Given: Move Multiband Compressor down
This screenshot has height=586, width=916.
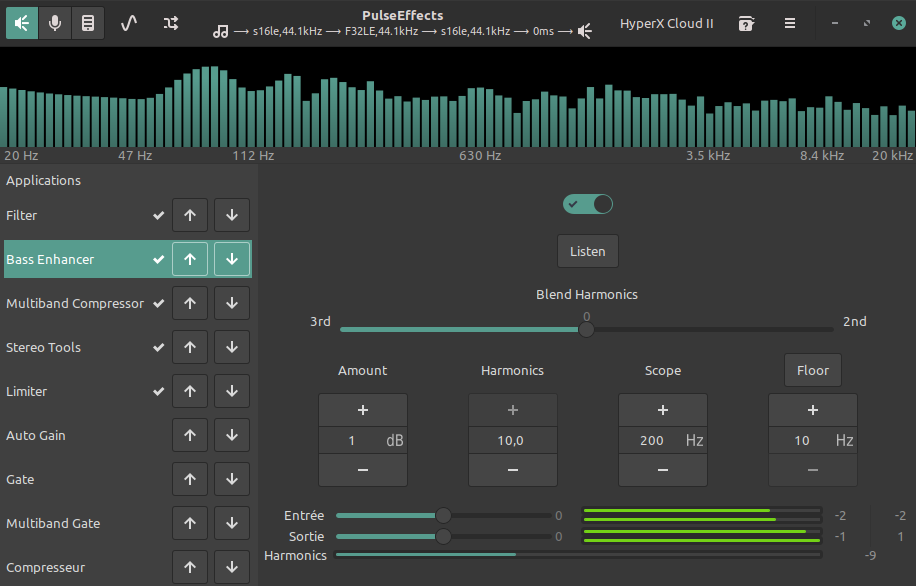Looking at the screenshot, I should tap(232, 303).
